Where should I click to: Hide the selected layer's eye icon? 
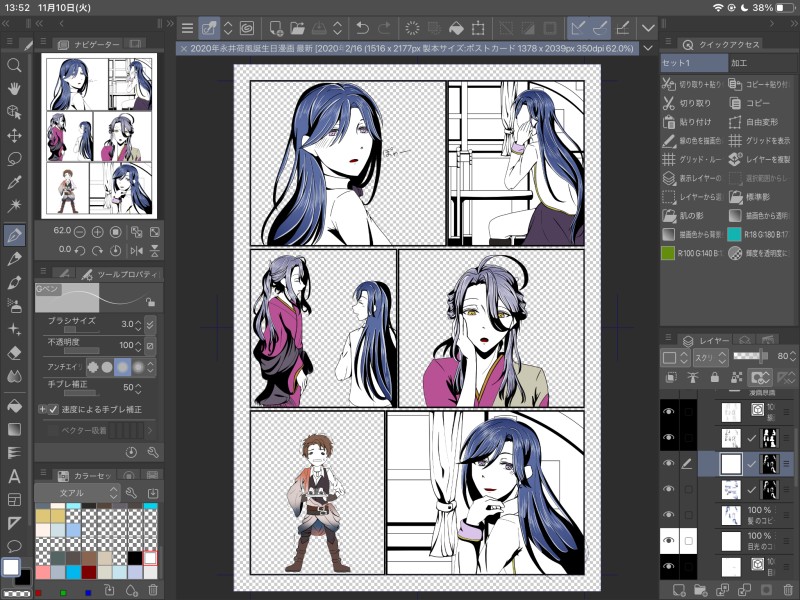(x=669, y=463)
